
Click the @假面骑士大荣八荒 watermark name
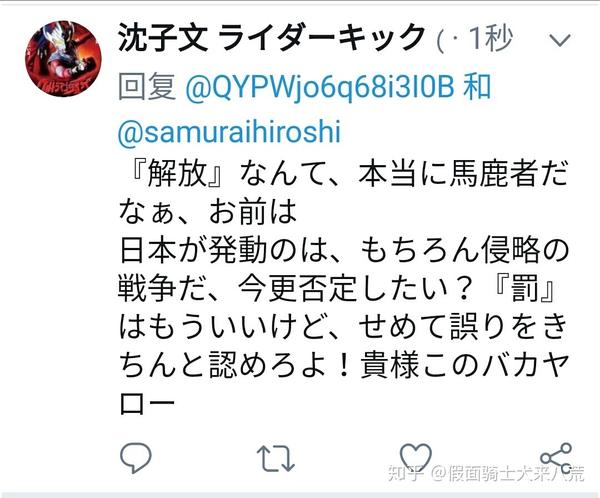point(508,473)
